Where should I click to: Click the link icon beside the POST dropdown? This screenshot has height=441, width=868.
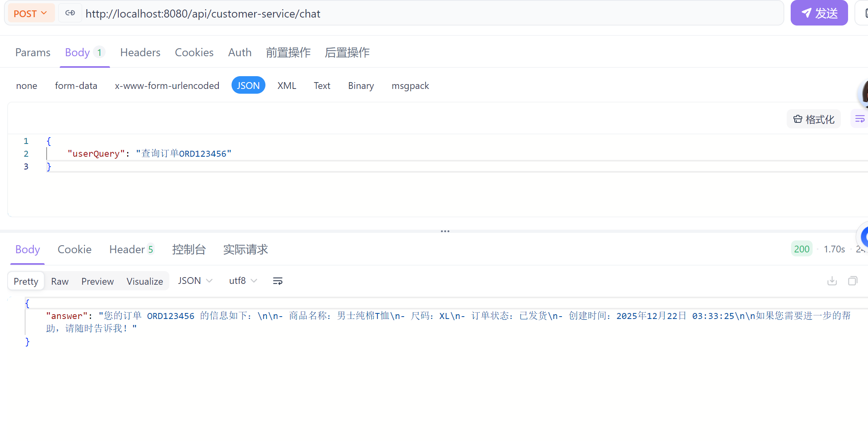point(70,13)
